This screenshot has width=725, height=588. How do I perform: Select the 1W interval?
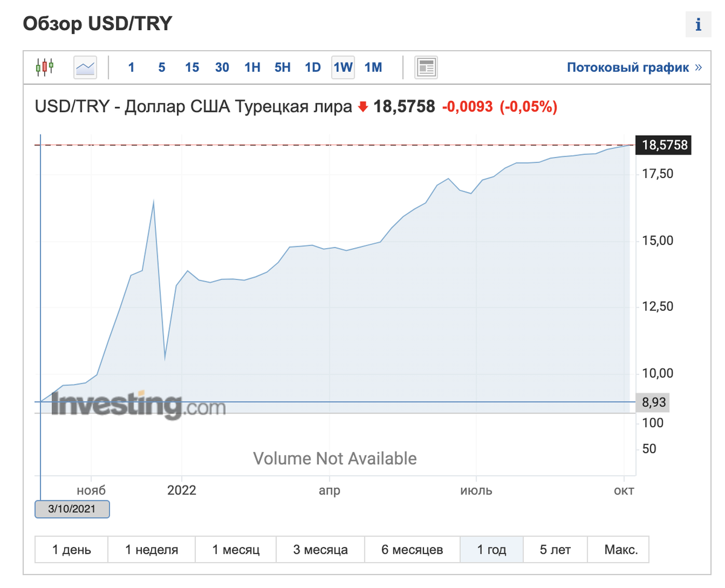(x=343, y=67)
